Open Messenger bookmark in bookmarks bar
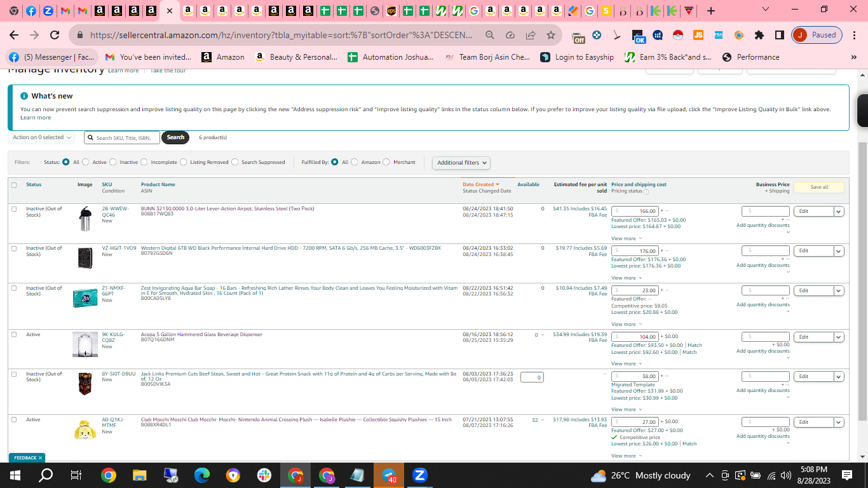The height and width of the screenshot is (488, 868). 52,57
